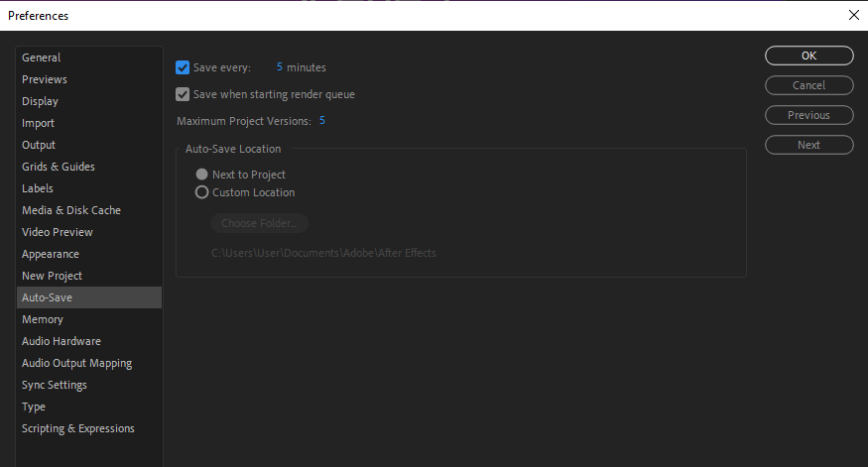Select New Project preferences
The height and width of the screenshot is (467, 868).
click(x=88, y=276)
